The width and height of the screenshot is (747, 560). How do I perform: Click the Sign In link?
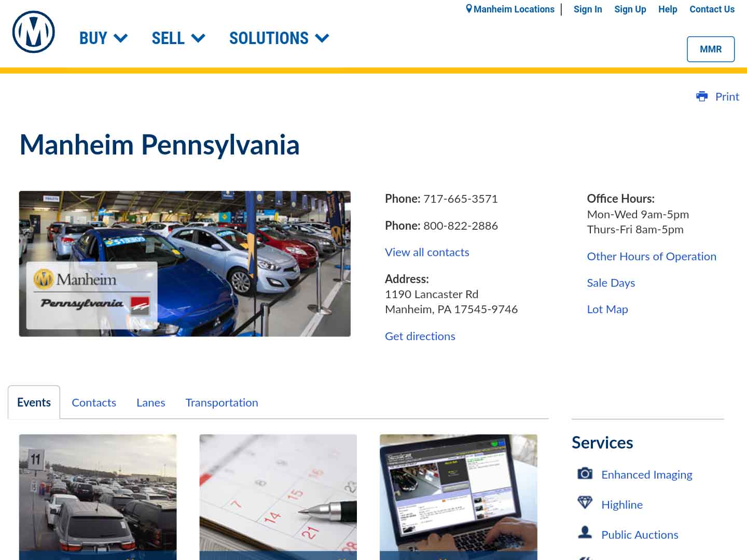[588, 9]
